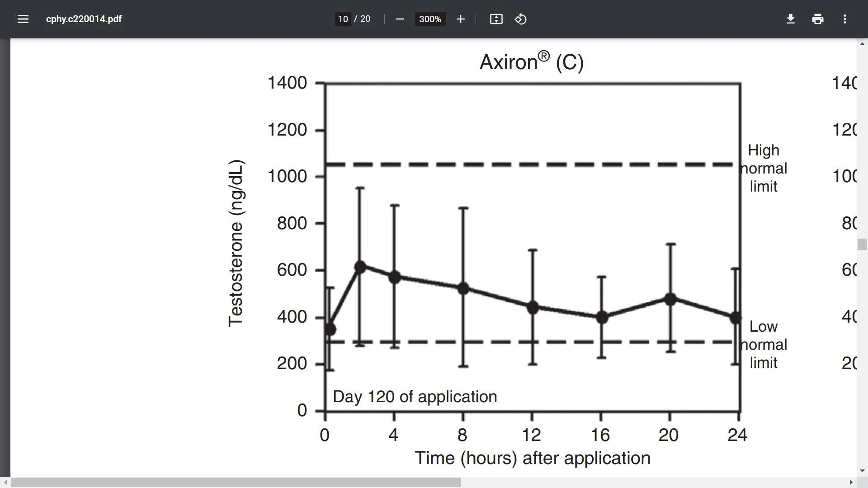Viewport: 868px width, 488px height.
Task: Click the 8 hour x-axis tick label
Action: [462, 435]
